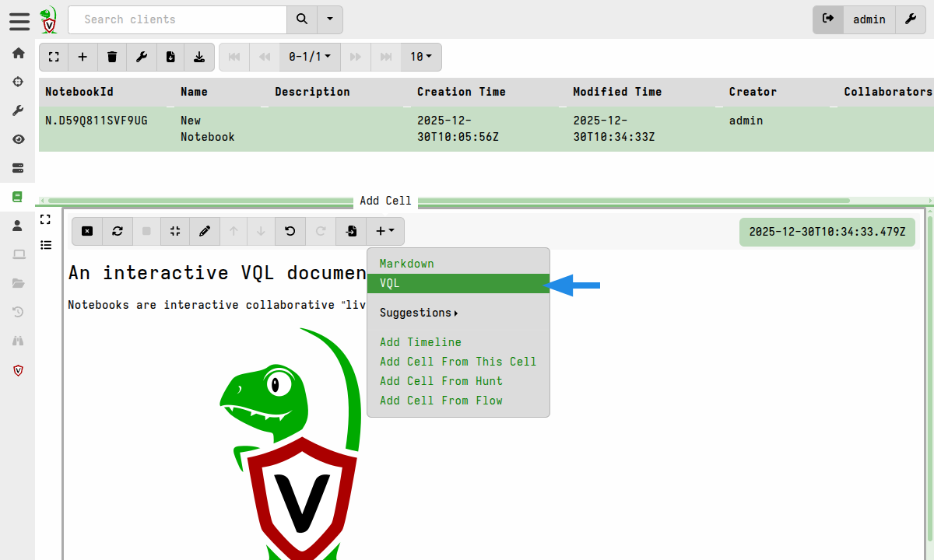The width and height of the screenshot is (934, 560).
Task: Select VQL from the add cell menu
Action: [458, 284]
